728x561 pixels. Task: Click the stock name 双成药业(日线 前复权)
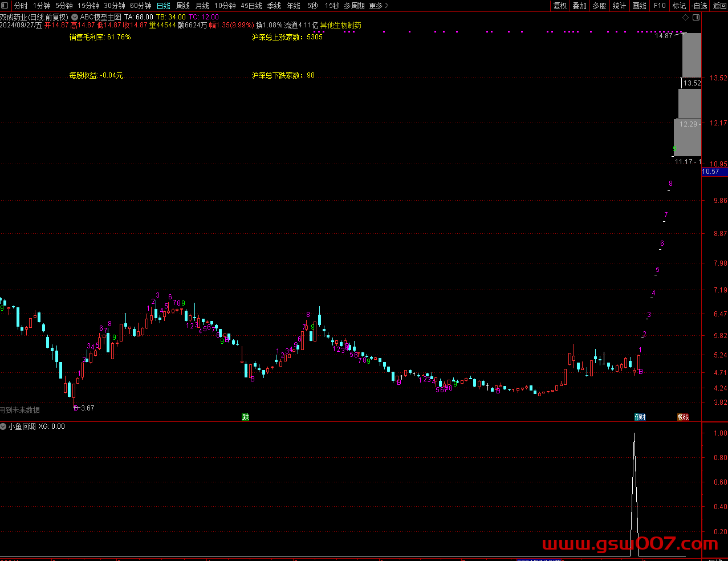click(34, 18)
